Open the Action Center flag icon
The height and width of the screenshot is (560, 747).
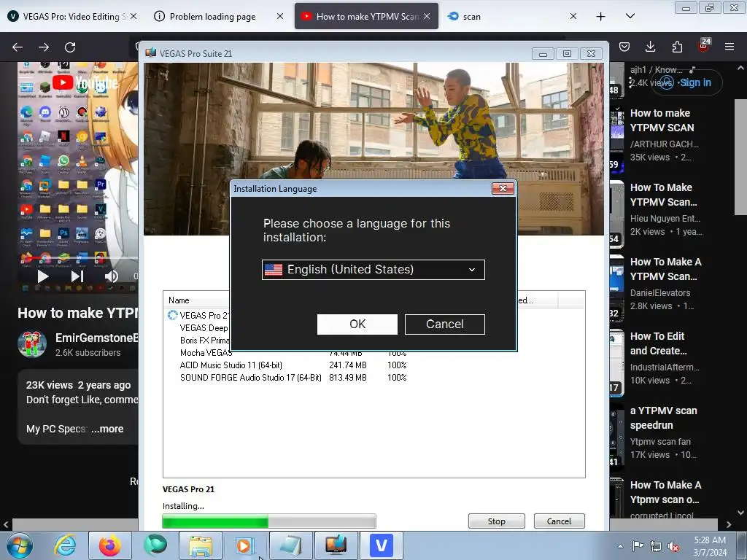pos(638,546)
